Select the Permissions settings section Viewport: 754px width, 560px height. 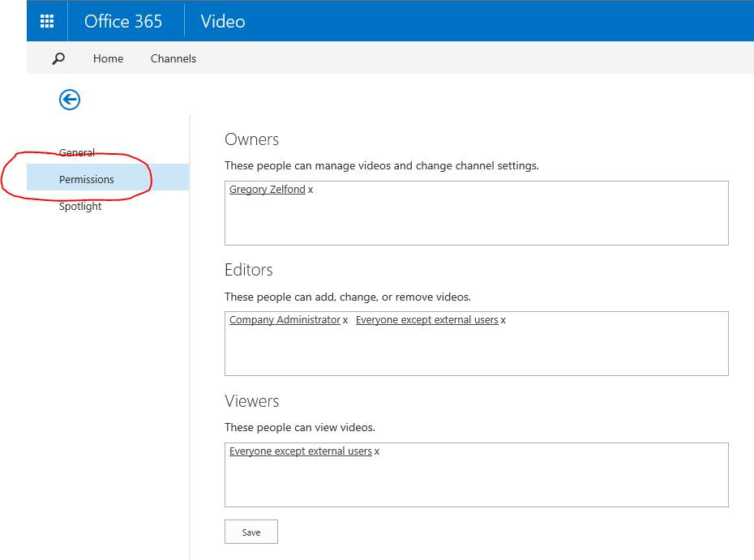pos(87,180)
